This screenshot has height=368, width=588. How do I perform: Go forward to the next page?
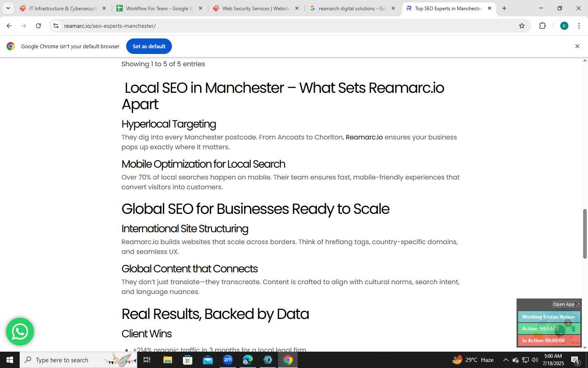pos(24,26)
